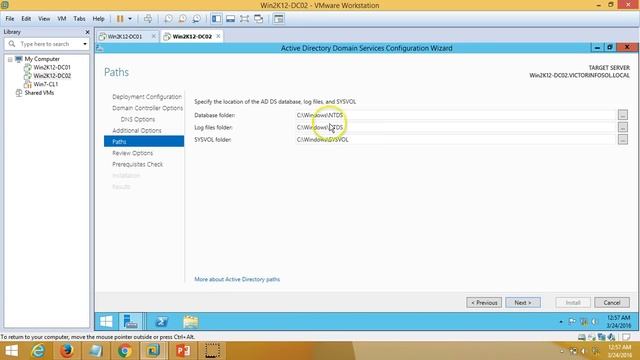
Task: Close the Win2K12-DC01 tab
Action: pyautogui.click(x=154, y=36)
